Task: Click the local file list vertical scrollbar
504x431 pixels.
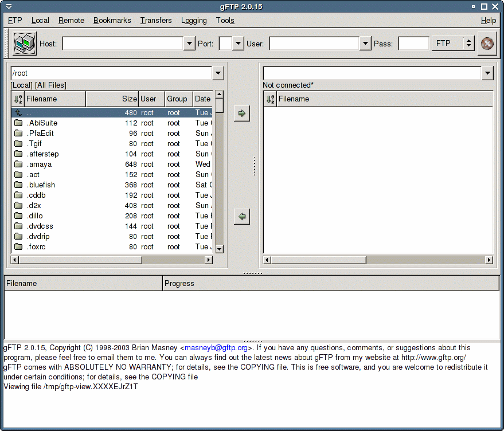Action: 219,172
